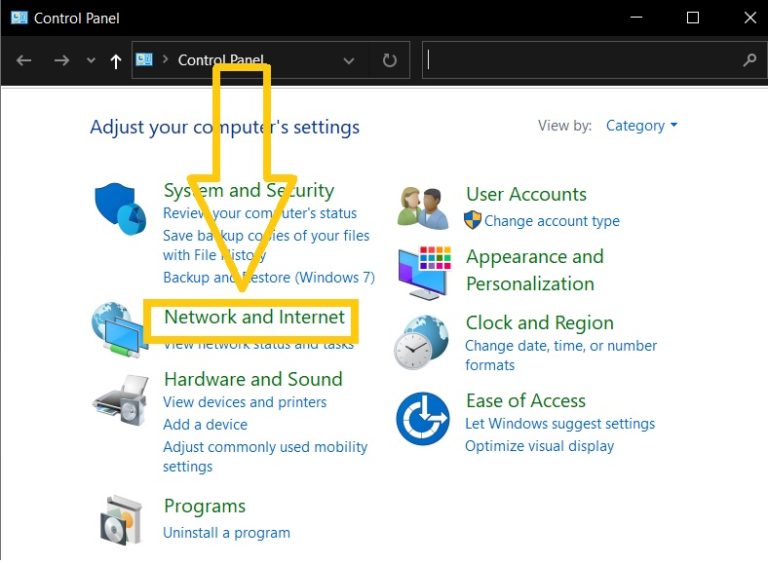
Task: Open Optimize visual display link
Action: tap(539, 446)
